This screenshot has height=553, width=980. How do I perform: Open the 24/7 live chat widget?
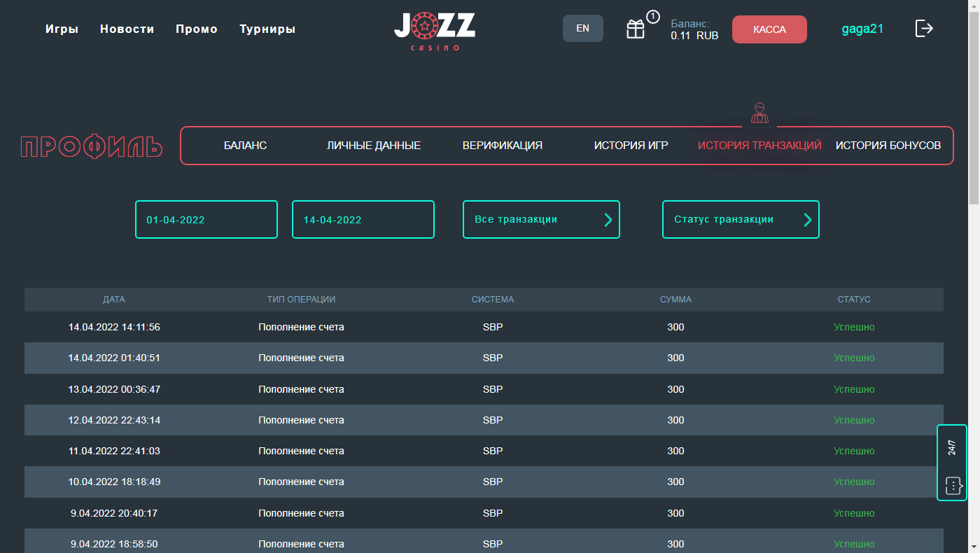point(952,463)
